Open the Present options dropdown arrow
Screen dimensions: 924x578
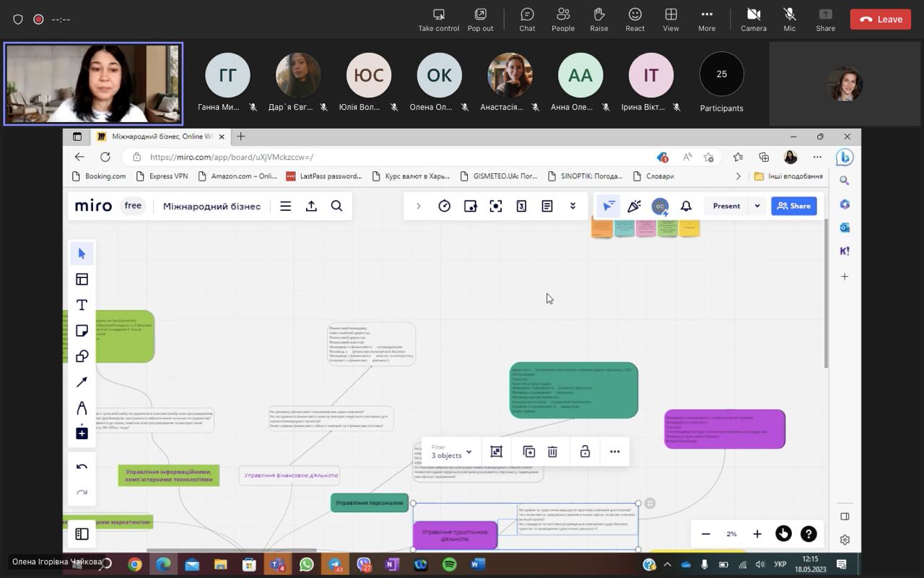click(757, 206)
